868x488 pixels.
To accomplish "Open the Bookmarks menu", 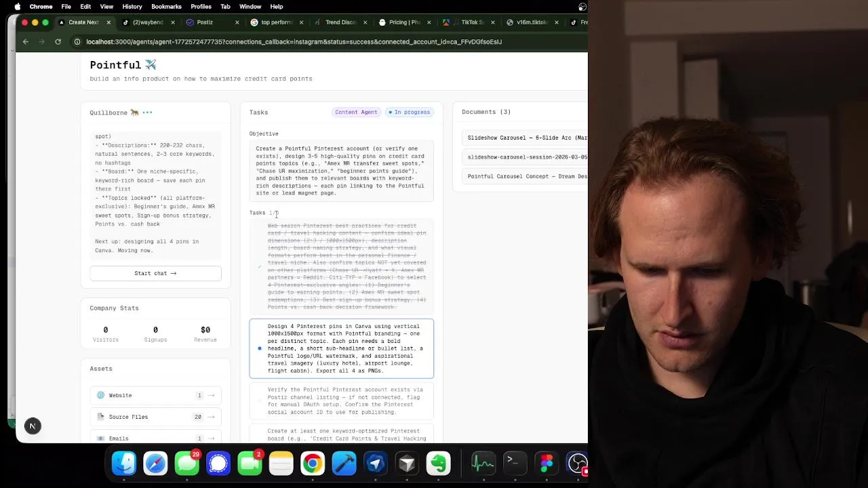I will 166,7.
